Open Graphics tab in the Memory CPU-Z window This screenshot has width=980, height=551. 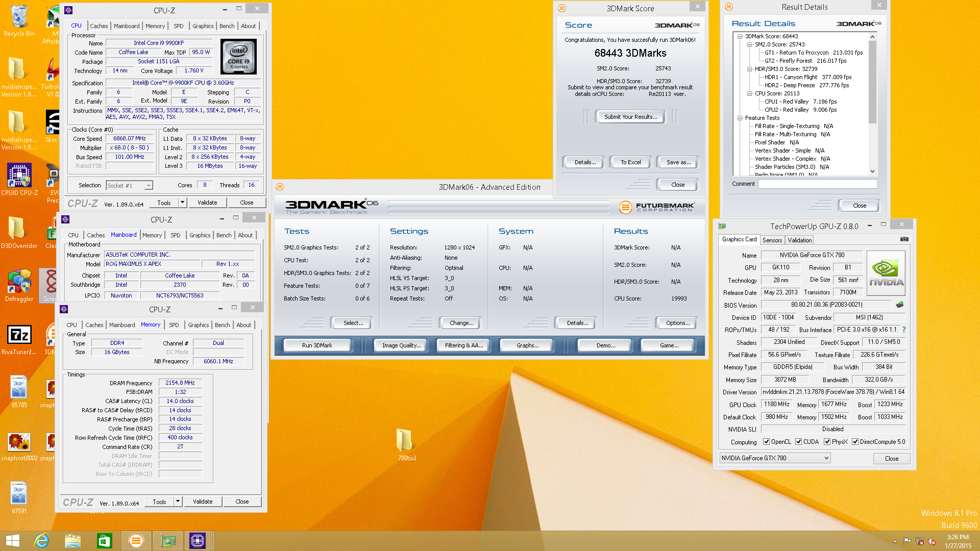(198, 325)
